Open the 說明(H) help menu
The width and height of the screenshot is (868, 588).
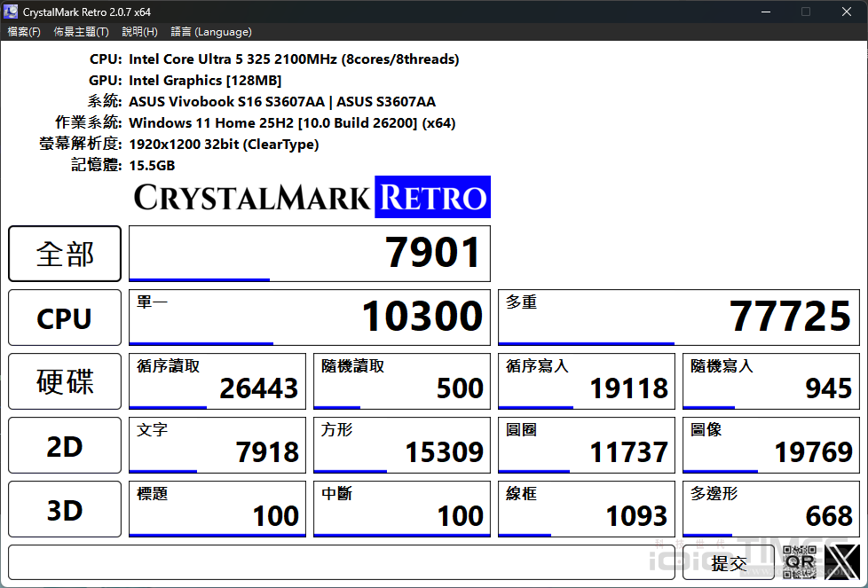pos(139,30)
